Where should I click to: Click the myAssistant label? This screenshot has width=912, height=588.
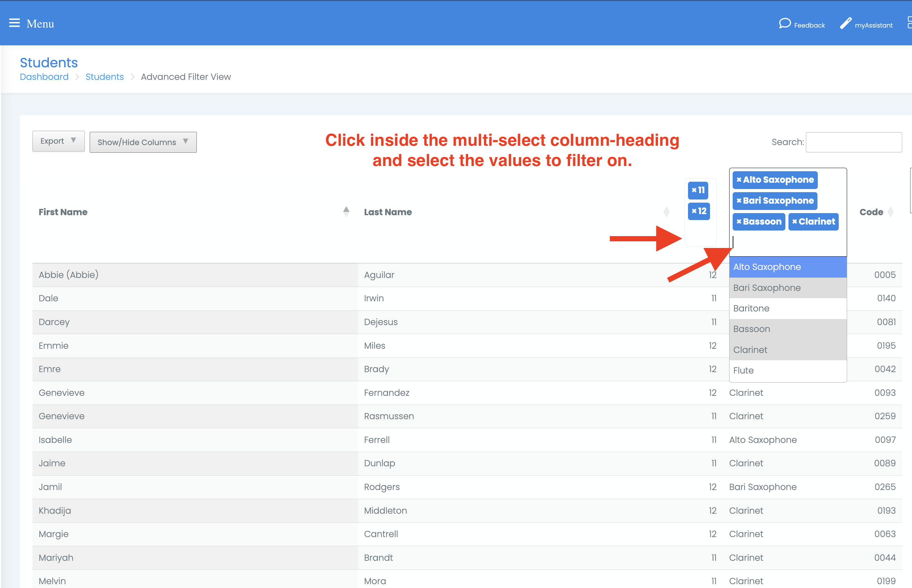coord(873,25)
